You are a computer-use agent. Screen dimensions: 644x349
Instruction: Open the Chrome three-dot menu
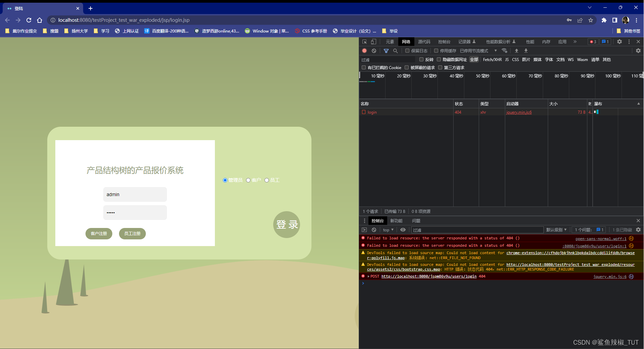point(636,20)
